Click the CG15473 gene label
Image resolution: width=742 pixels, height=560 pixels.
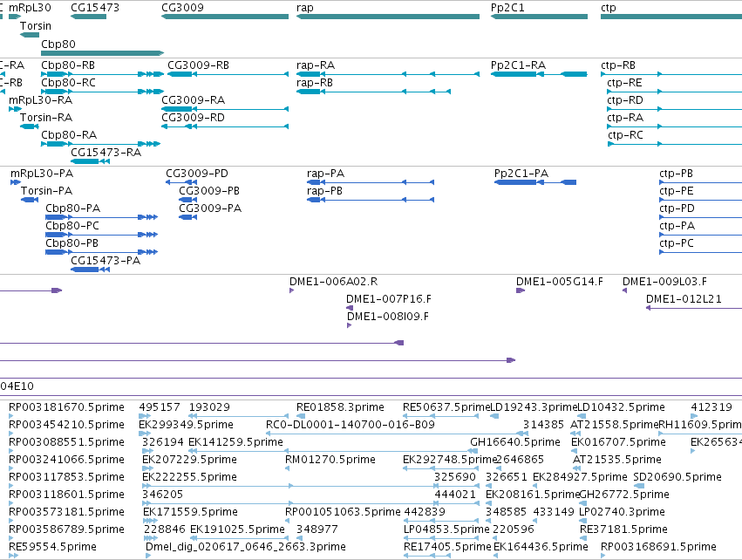(95, 8)
